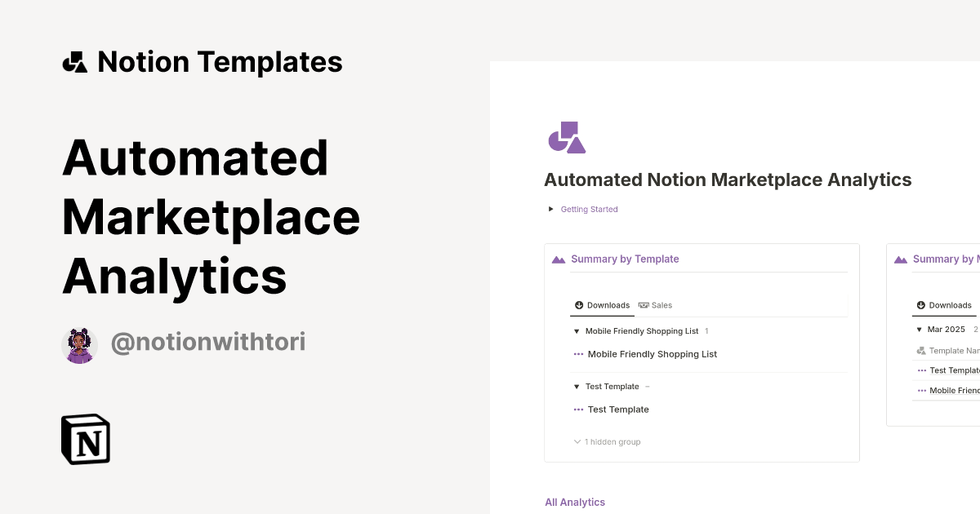Open the All Analytics link
The height and width of the screenshot is (514, 980).
click(575, 502)
